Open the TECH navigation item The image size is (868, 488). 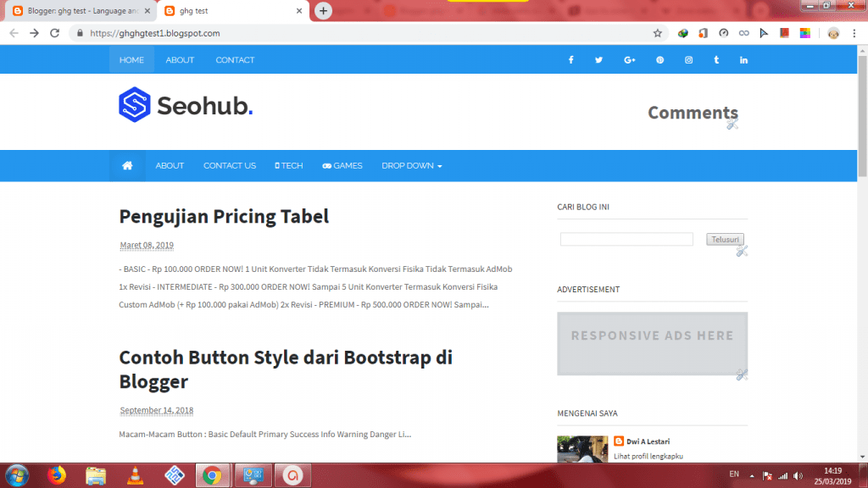tap(289, 165)
